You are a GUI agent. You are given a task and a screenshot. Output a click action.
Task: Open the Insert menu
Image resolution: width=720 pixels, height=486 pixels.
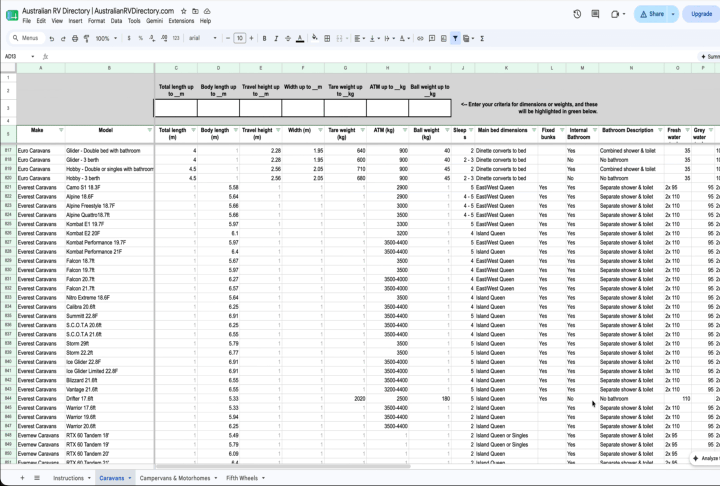click(75, 21)
